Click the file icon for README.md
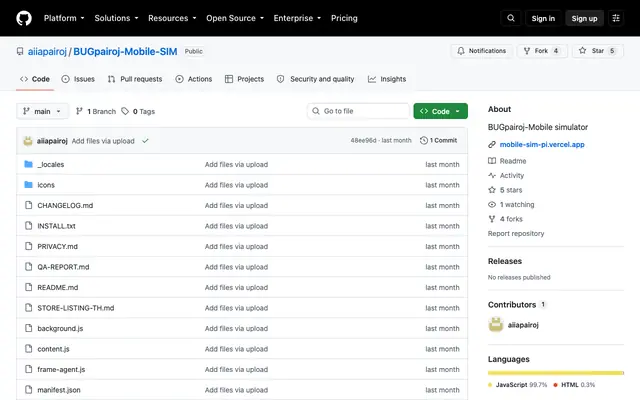Image resolution: width=640 pixels, height=400 pixels. [28, 287]
